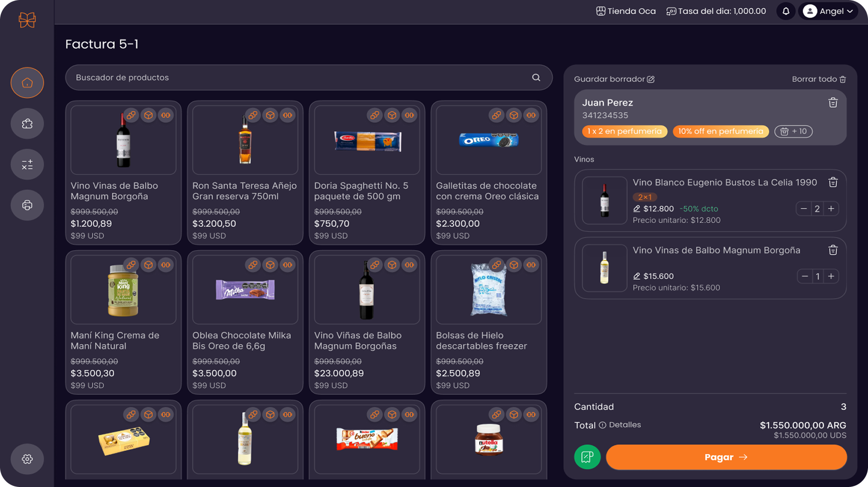Remove Vino Blanco Eugenio Bustos from cart

833,182
